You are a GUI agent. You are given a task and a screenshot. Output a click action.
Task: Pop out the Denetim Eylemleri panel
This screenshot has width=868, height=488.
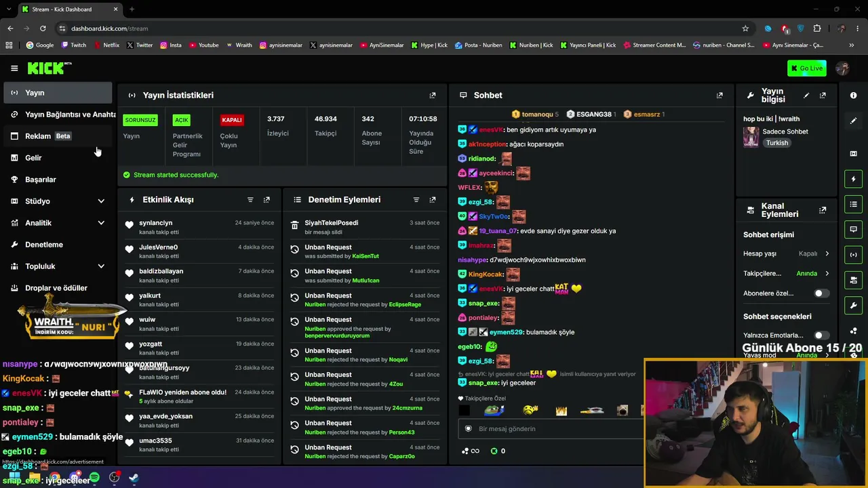tap(433, 200)
